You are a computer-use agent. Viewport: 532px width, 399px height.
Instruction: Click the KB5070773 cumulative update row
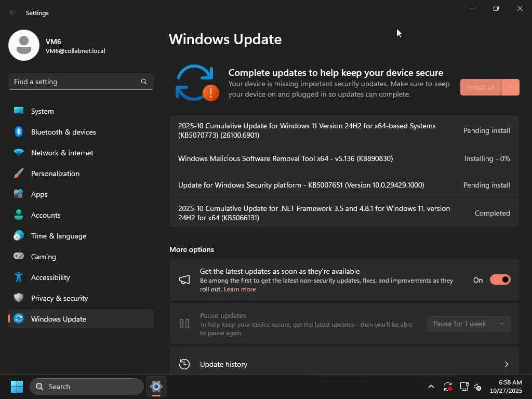(x=344, y=130)
